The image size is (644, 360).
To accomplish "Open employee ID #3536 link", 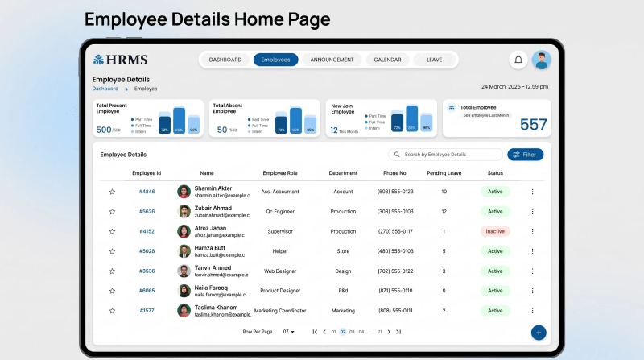I will click(x=147, y=271).
